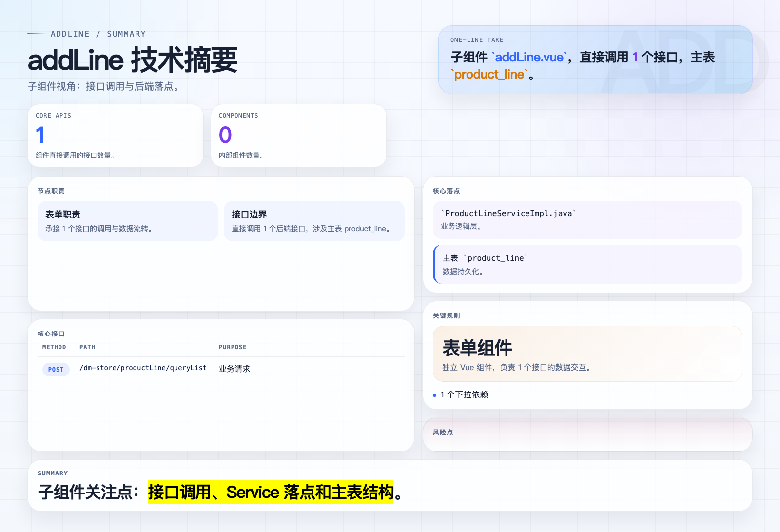Click the highlighted summary text 接口调用、Service 落点和主表结构

(x=271, y=492)
